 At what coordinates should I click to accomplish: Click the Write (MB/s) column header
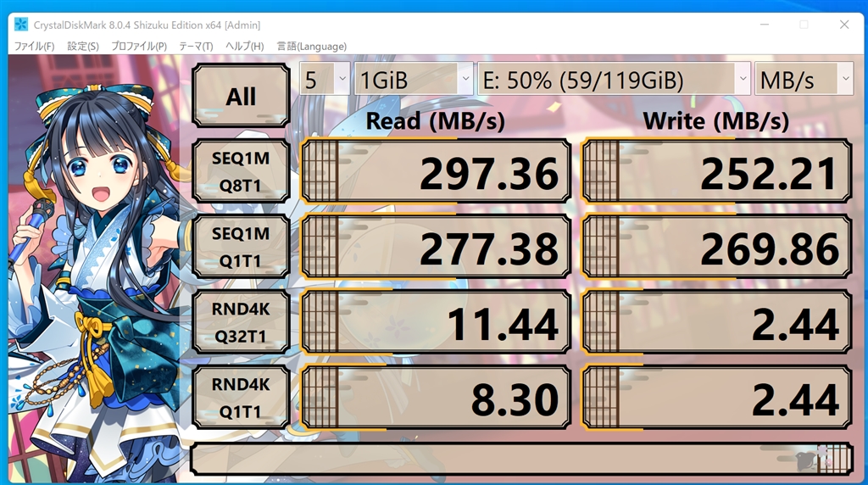(x=715, y=120)
